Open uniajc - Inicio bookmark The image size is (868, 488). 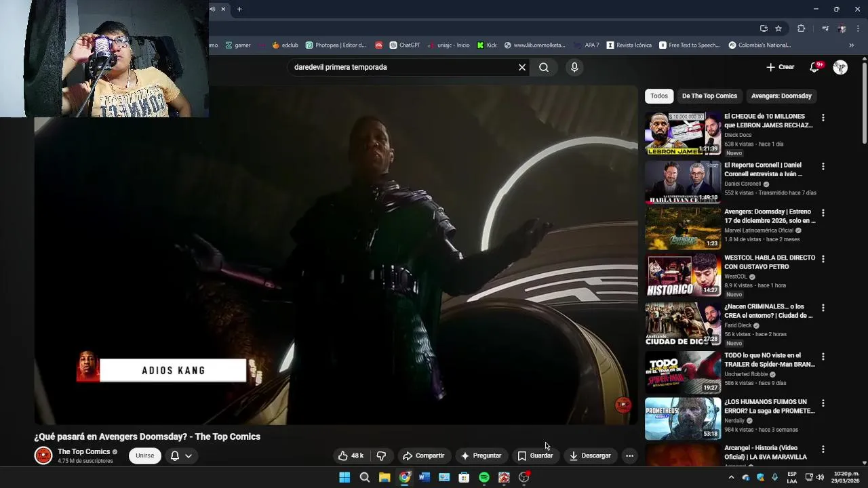pos(448,45)
